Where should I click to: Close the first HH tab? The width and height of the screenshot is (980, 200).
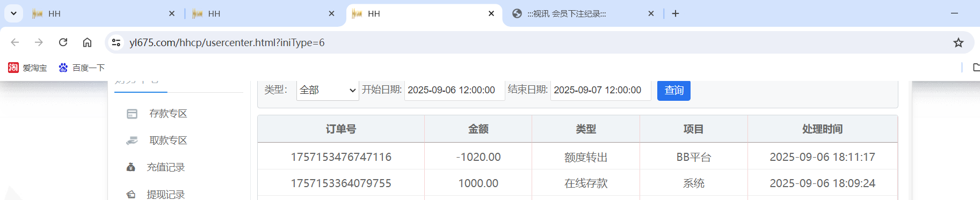pos(172,13)
